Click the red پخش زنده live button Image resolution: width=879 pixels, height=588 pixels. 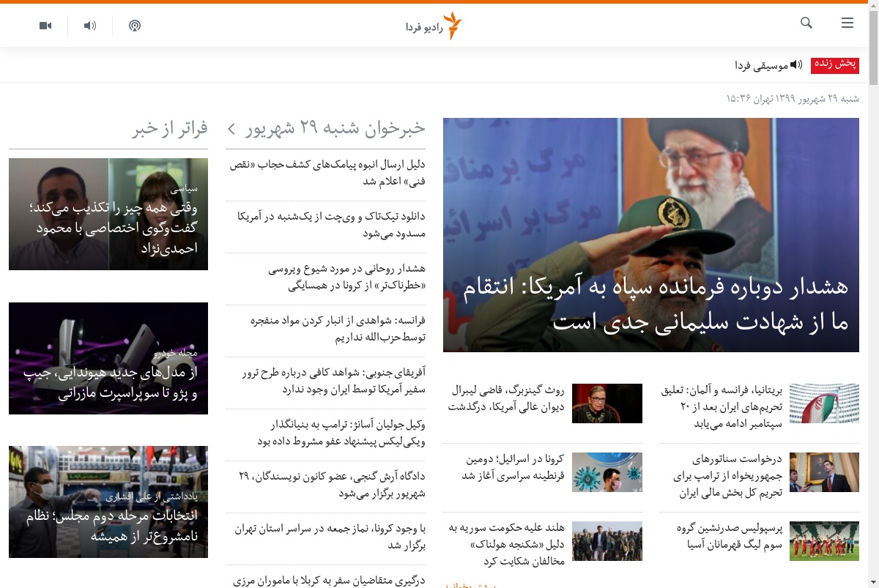(835, 64)
